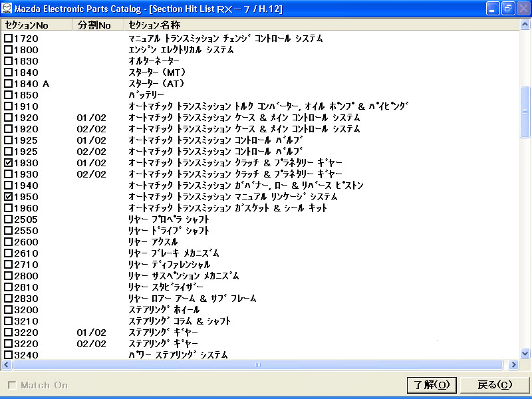
Task: Click the vertical scrollbar thumb
Action: [x=525, y=112]
